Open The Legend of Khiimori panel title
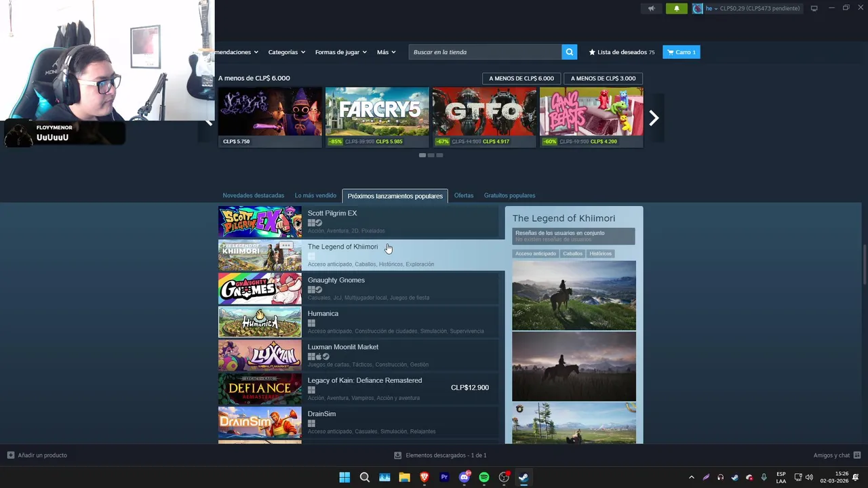This screenshot has width=868, height=488. [x=564, y=218]
